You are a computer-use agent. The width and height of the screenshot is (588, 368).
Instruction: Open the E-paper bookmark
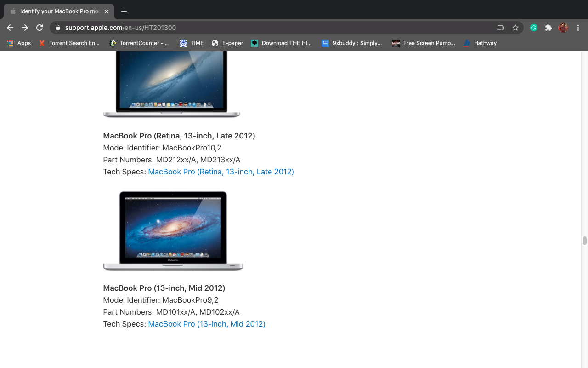click(x=227, y=43)
